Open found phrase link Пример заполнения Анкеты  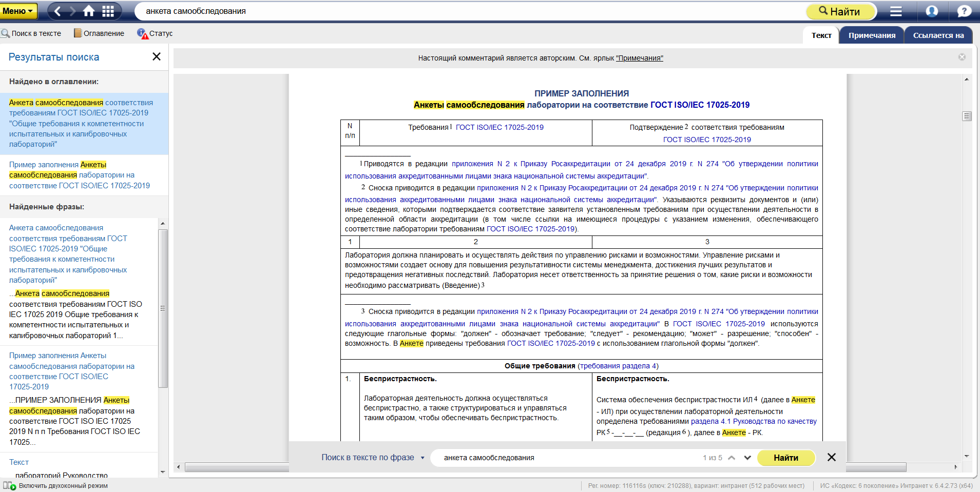pyautogui.click(x=71, y=371)
